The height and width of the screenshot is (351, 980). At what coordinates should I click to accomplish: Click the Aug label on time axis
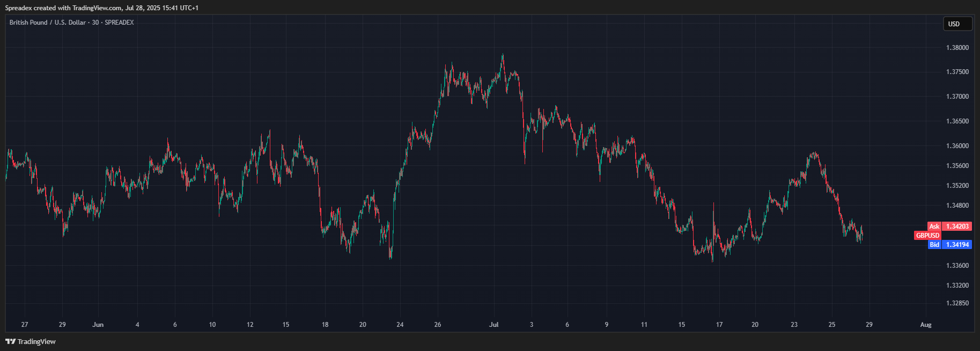tap(926, 325)
